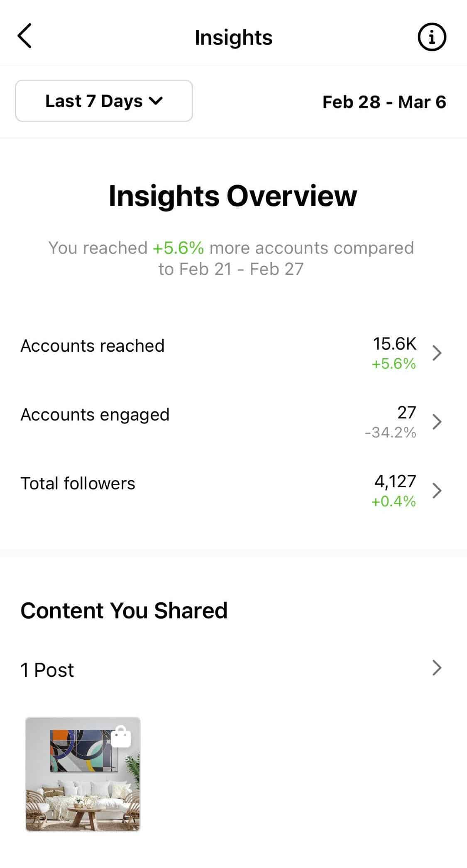Click the Content You Shared heading

[x=124, y=610]
